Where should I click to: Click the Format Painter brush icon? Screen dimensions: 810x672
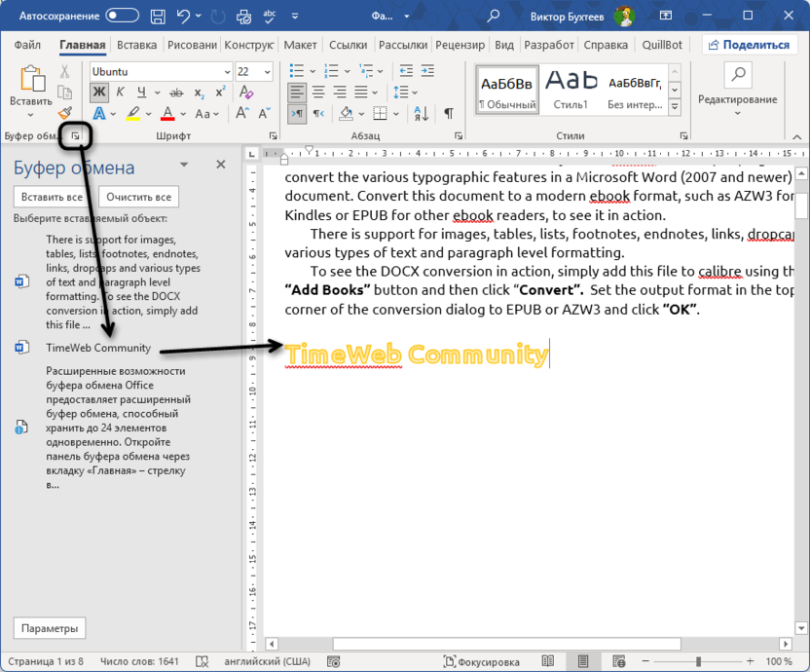[64, 114]
